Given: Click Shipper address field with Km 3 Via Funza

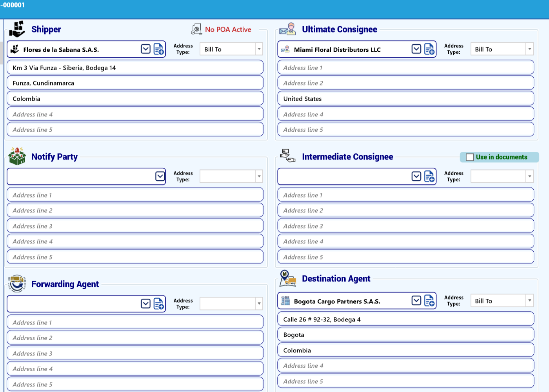Looking at the screenshot, I should (135, 67).
